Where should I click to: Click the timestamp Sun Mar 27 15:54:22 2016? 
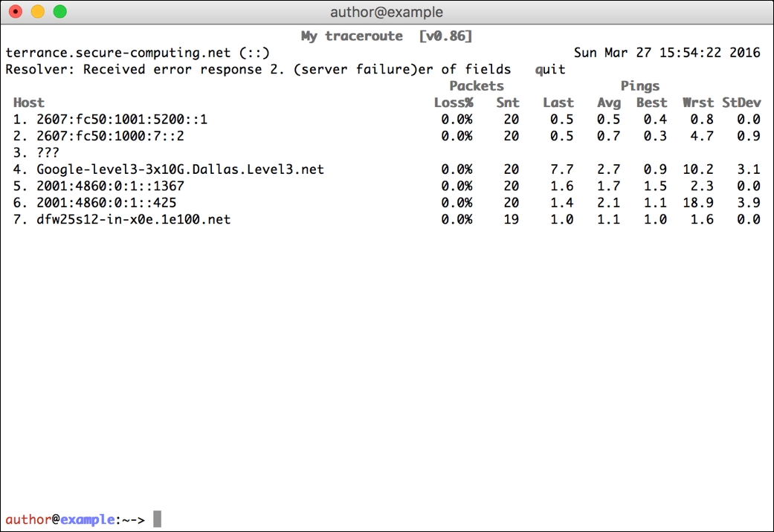pyautogui.click(x=667, y=53)
